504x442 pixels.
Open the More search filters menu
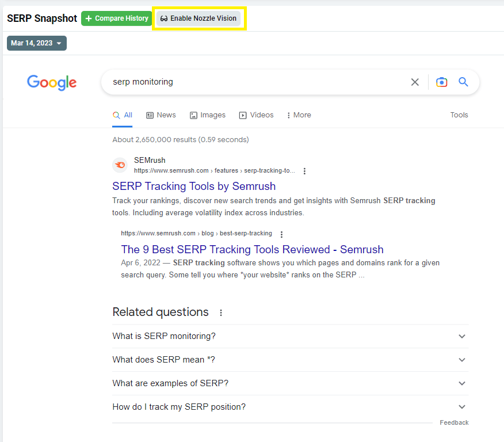coord(299,115)
